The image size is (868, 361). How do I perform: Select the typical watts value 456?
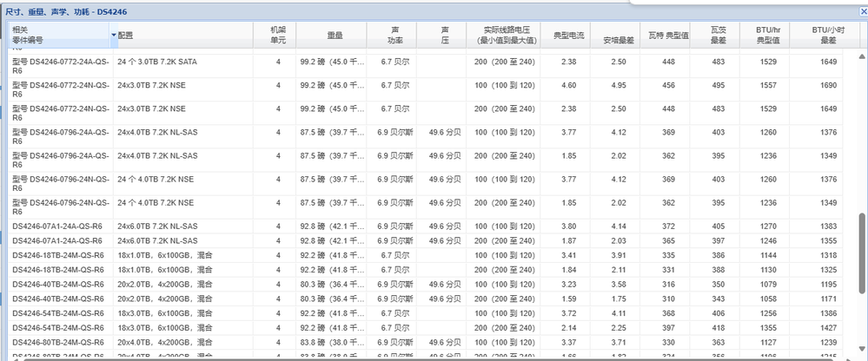pos(668,86)
